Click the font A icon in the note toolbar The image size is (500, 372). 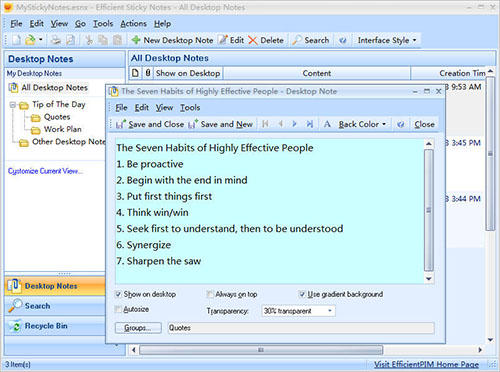(x=327, y=124)
